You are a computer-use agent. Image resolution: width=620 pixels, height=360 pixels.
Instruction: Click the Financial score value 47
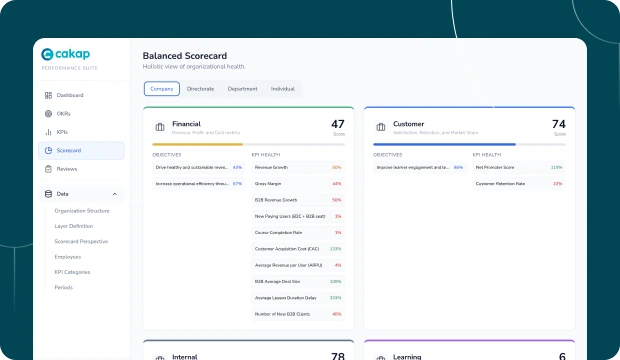click(x=338, y=124)
